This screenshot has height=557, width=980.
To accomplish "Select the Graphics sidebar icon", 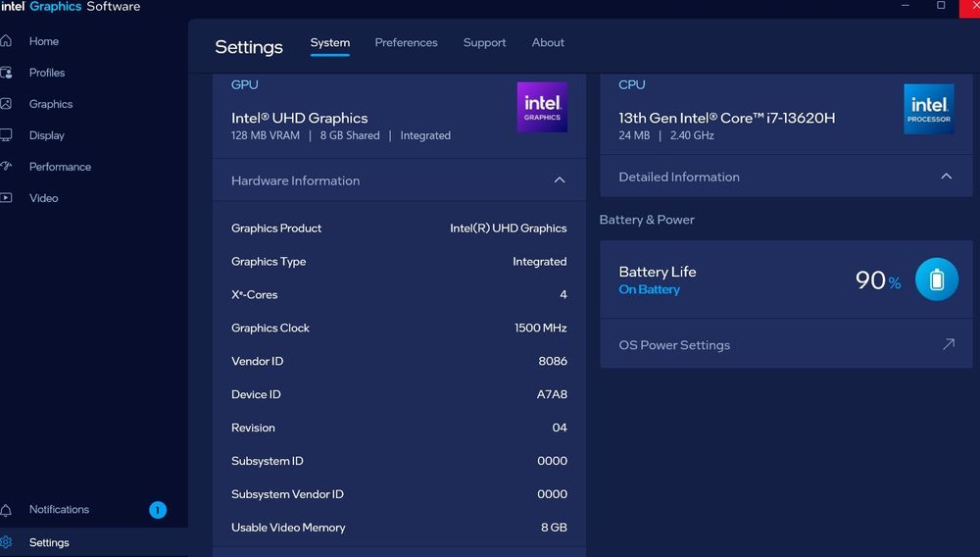I will [x=6, y=104].
